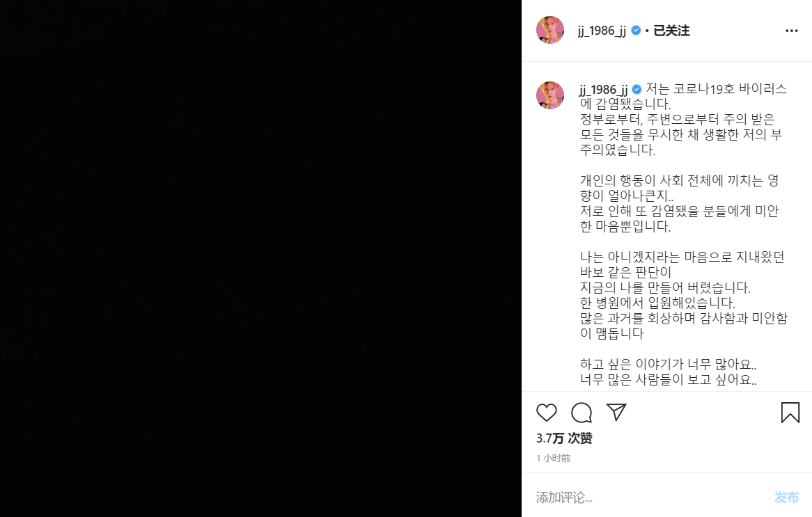Toggle the 已关注 following button
This screenshot has height=517, width=812.
coord(671,31)
